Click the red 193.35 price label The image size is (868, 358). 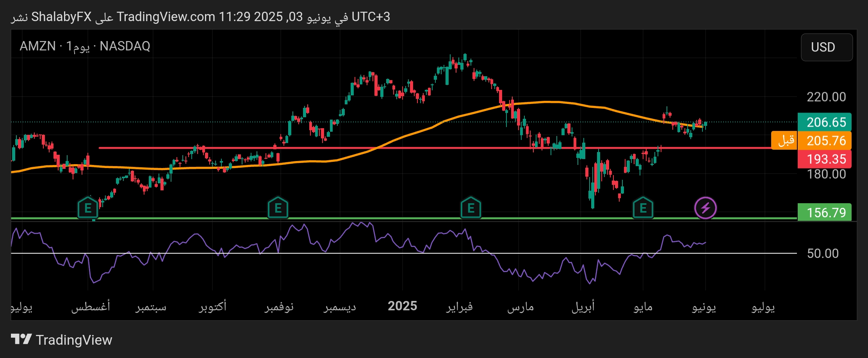824,159
